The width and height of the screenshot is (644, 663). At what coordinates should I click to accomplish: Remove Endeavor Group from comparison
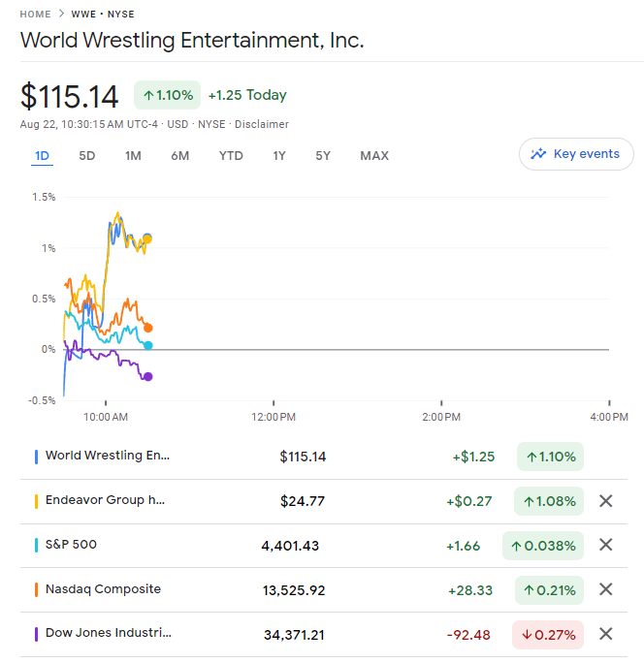(606, 501)
